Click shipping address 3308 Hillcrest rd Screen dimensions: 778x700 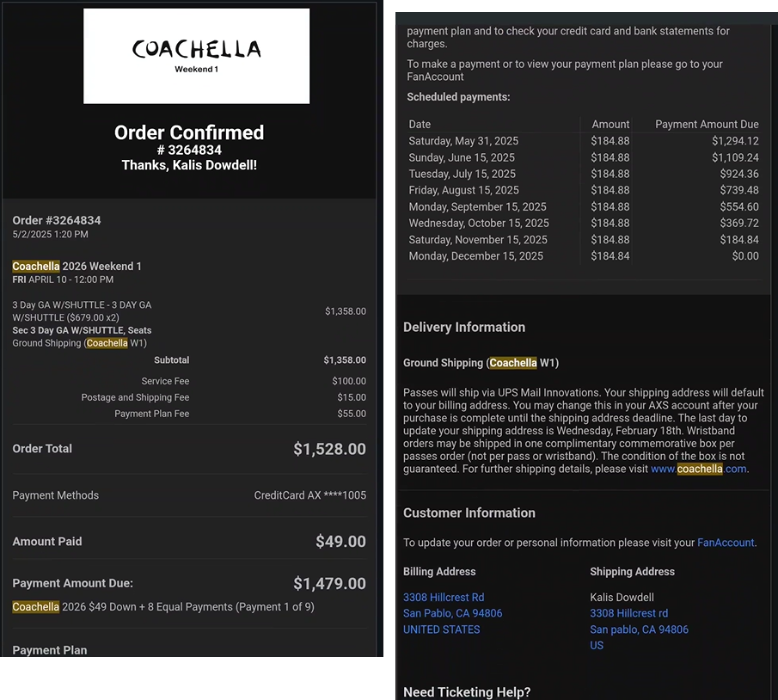[x=628, y=613]
